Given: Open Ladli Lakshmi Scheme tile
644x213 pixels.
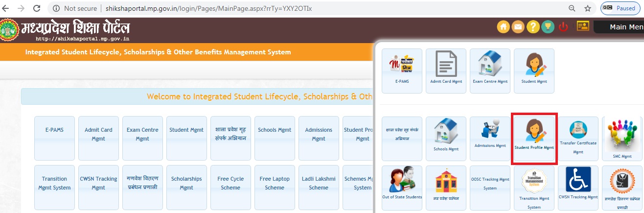Looking at the screenshot, I should coord(319,183).
